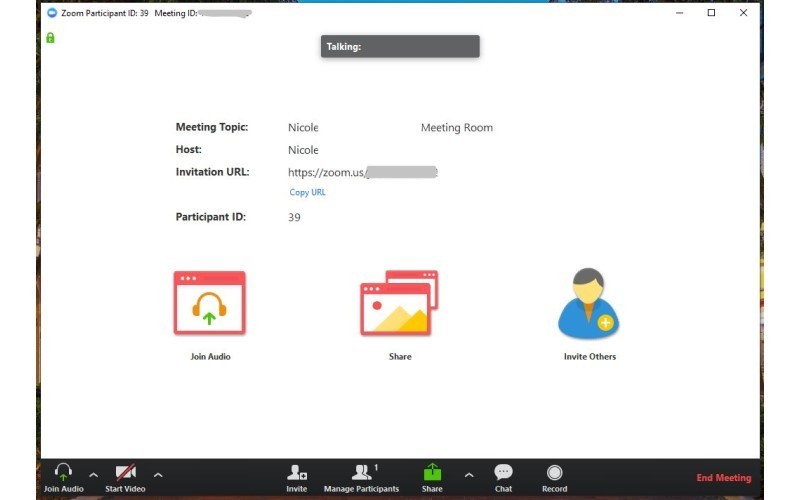Viewport: 800px width, 500px height.
Task: Click the large Share screen picture icon
Action: [x=399, y=303]
